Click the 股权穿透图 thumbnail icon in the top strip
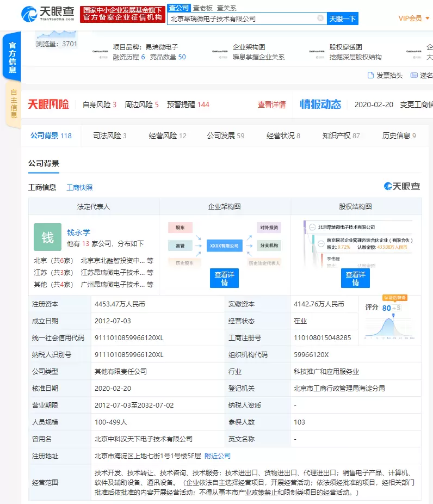This screenshot has height=504, width=433. click(318, 52)
